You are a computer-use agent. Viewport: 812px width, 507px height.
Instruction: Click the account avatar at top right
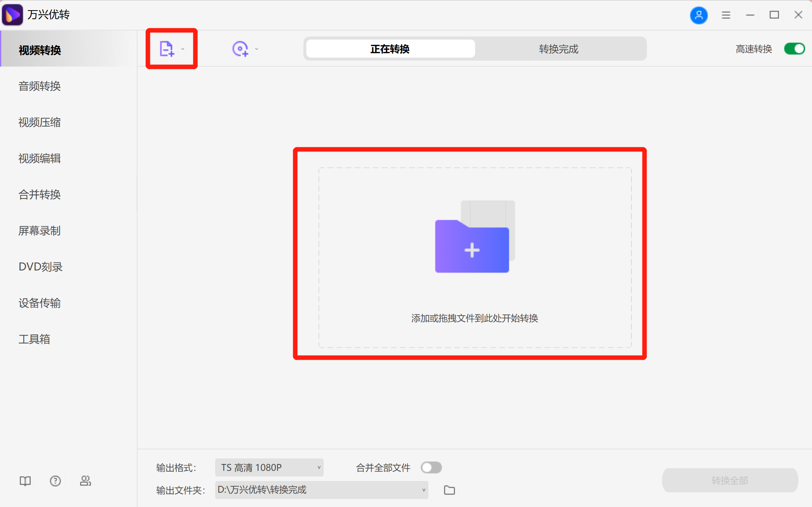click(x=699, y=15)
